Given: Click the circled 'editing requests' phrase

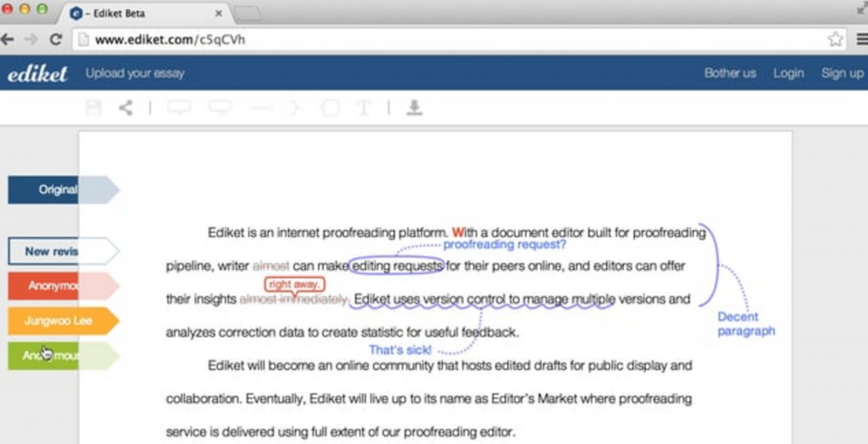Looking at the screenshot, I should point(397,266).
